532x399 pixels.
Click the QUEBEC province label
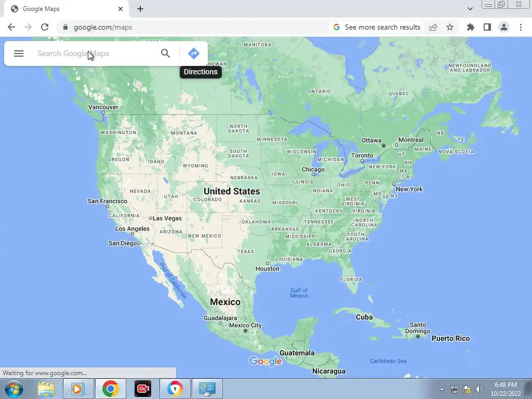[398, 94]
